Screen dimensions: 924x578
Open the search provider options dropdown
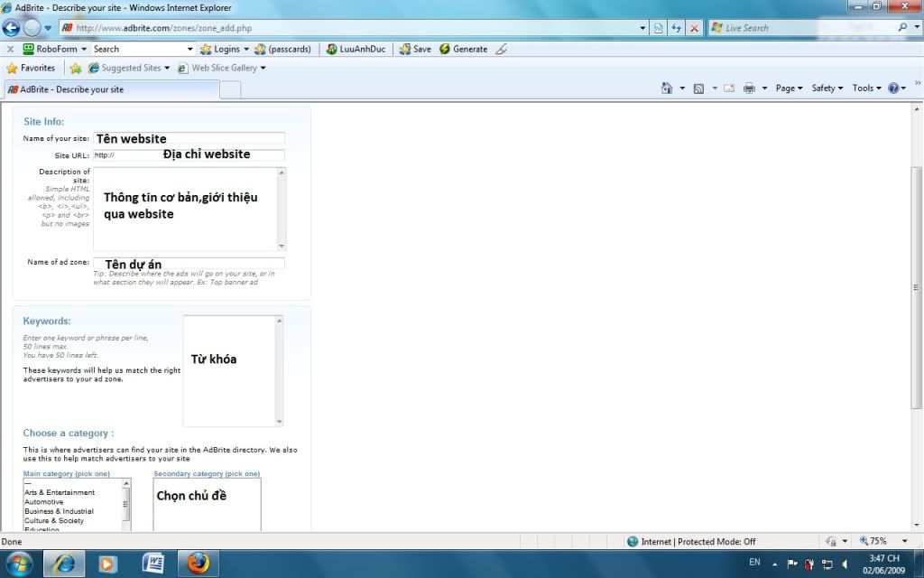917,28
